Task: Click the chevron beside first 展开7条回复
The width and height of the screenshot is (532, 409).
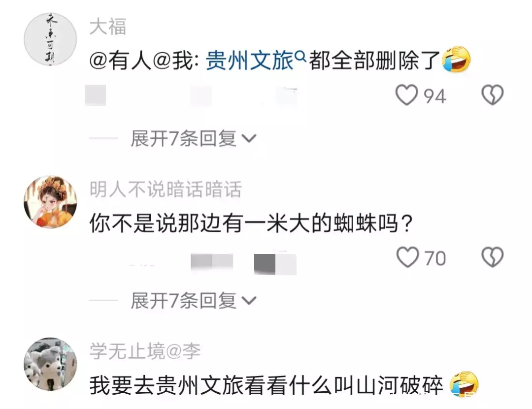Action: coord(249,139)
